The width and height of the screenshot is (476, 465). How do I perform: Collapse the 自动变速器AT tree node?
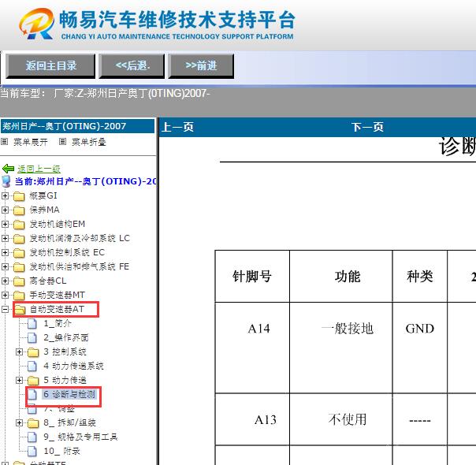pos(5,309)
